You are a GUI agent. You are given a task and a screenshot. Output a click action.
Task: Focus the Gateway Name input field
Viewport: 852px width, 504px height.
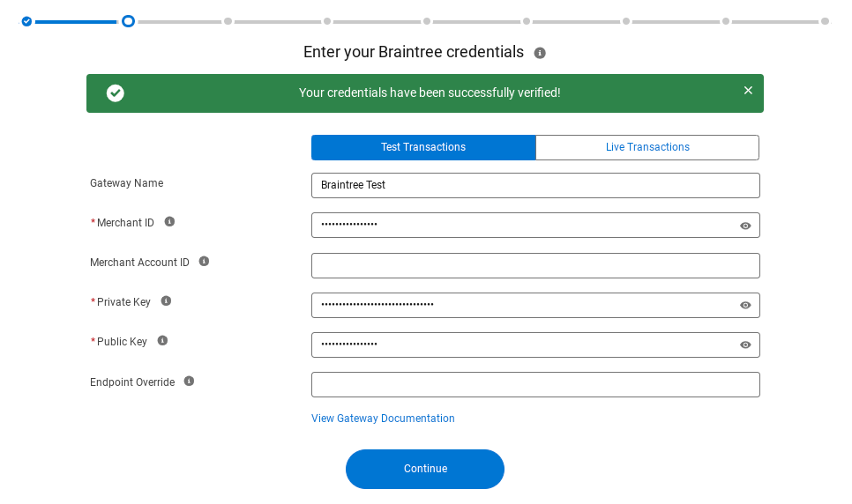[x=535, y=185]
